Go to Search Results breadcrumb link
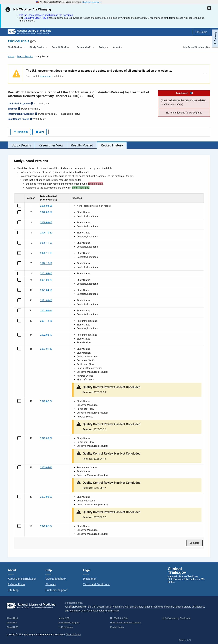218x644 pixels. [x=25, y=56]
